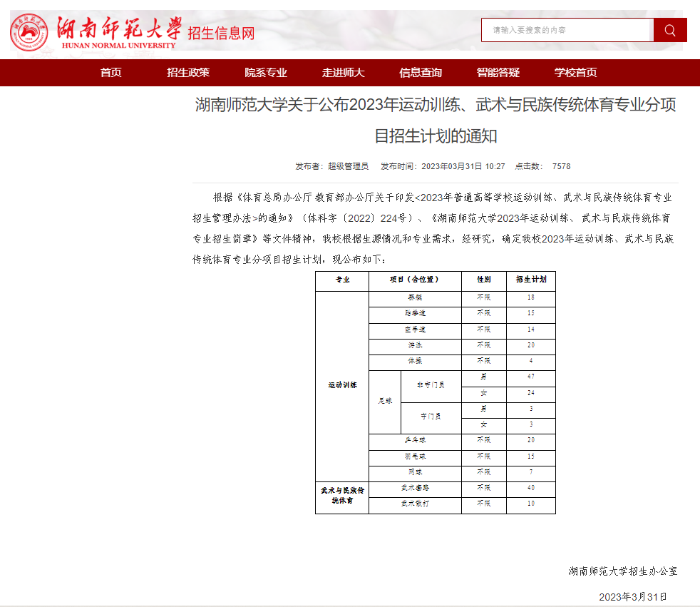Click the 湖南师范大学 calligraphy logo text

119,29
